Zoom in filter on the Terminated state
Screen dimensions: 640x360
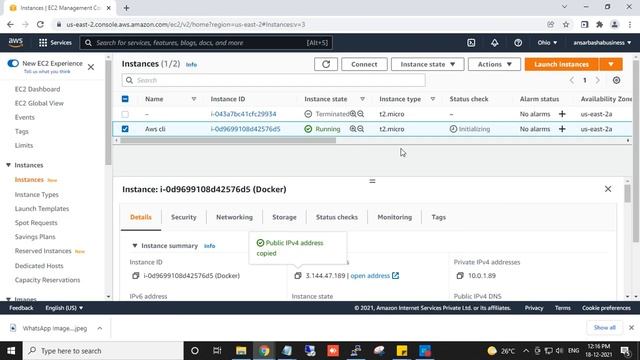tap(353, 114)
